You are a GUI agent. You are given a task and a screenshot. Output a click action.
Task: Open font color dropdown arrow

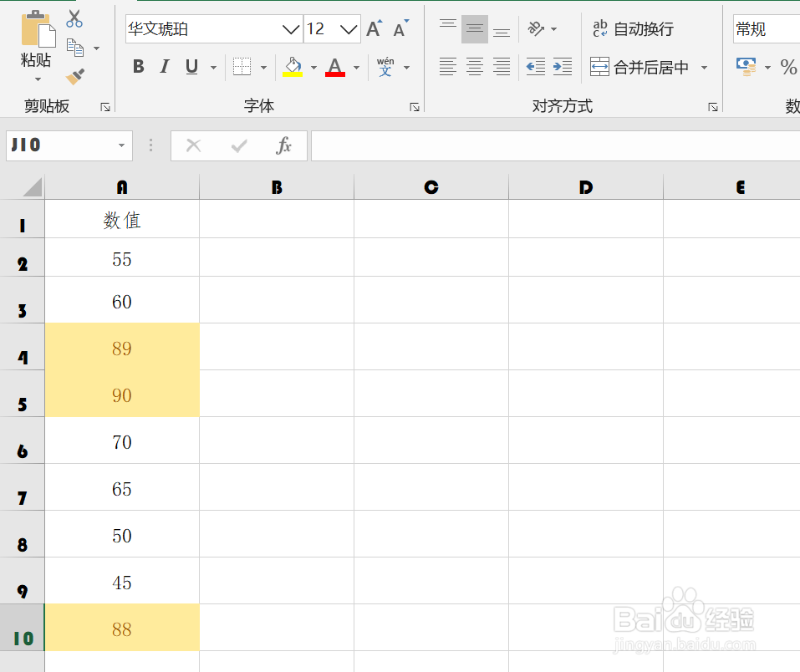click(x=357, y=68)
